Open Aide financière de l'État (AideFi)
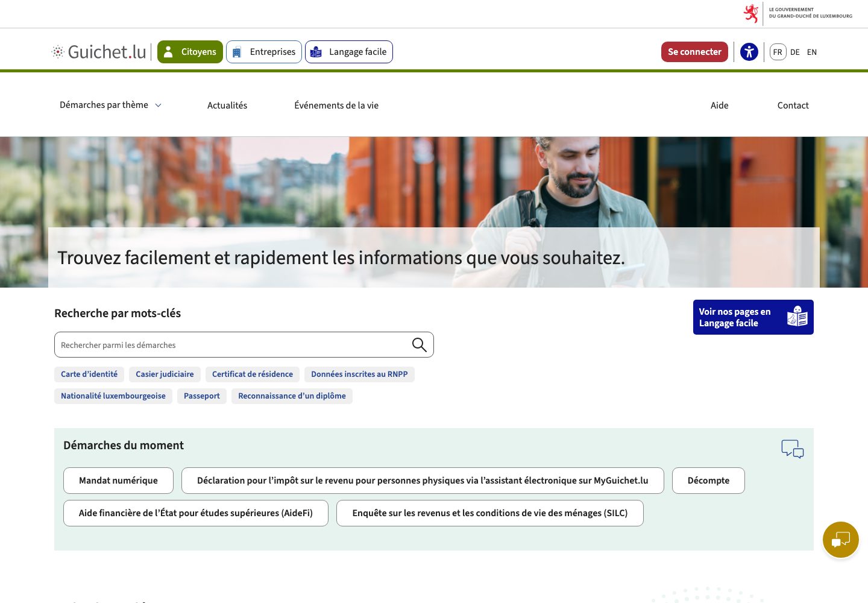 196,513
